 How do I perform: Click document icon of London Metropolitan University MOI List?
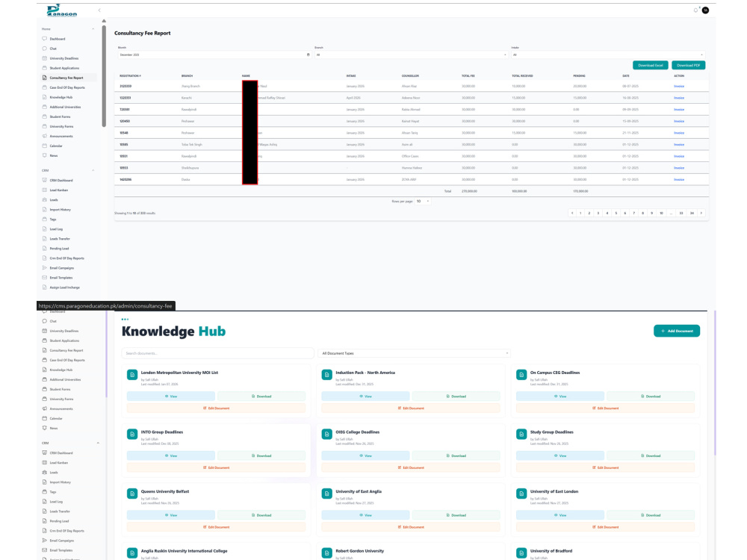pyautogui.click(x=132, y=375)
